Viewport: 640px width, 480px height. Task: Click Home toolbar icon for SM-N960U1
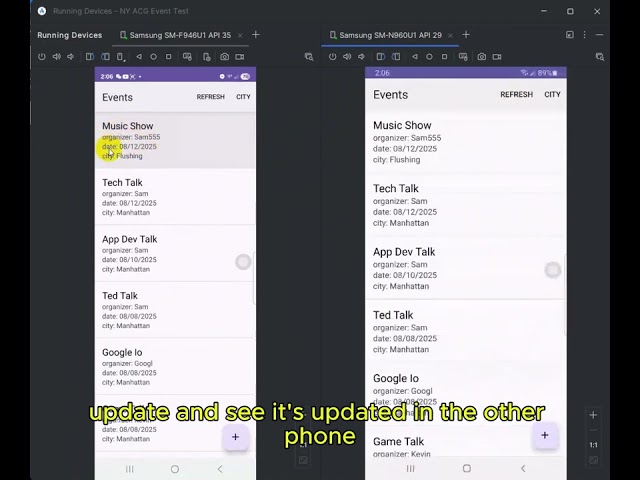[x=429, y=57]
